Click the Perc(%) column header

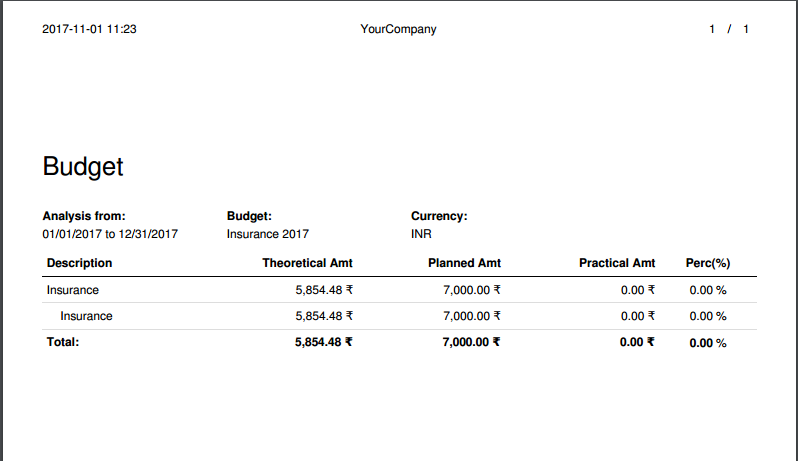click(x=707, y=263)
